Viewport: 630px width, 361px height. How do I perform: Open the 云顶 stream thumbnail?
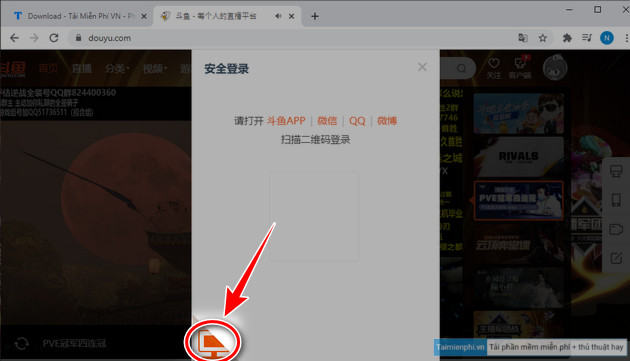tap(518, 244)
